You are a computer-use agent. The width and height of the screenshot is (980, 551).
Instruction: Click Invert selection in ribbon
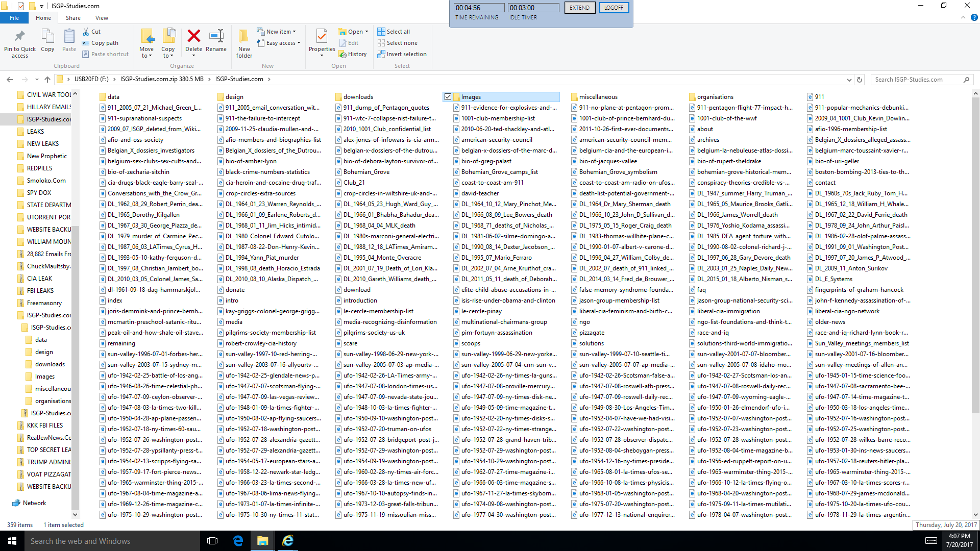tap(402, 54)
